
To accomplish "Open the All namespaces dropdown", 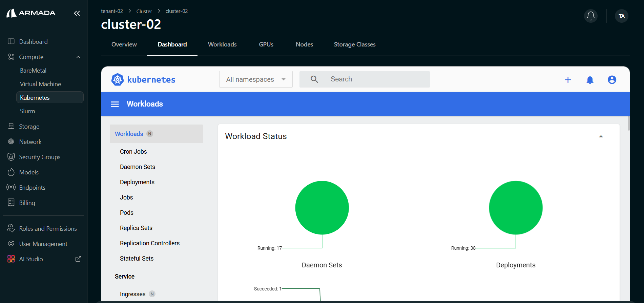I will point(256,79).
